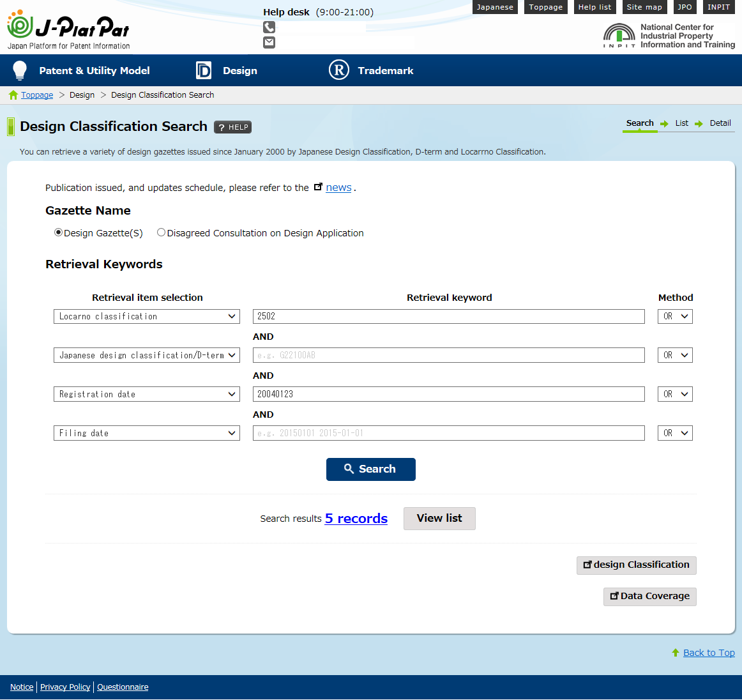Open the Patent & Utility Model menu
The image size is (742, 700).
point(94,70)
